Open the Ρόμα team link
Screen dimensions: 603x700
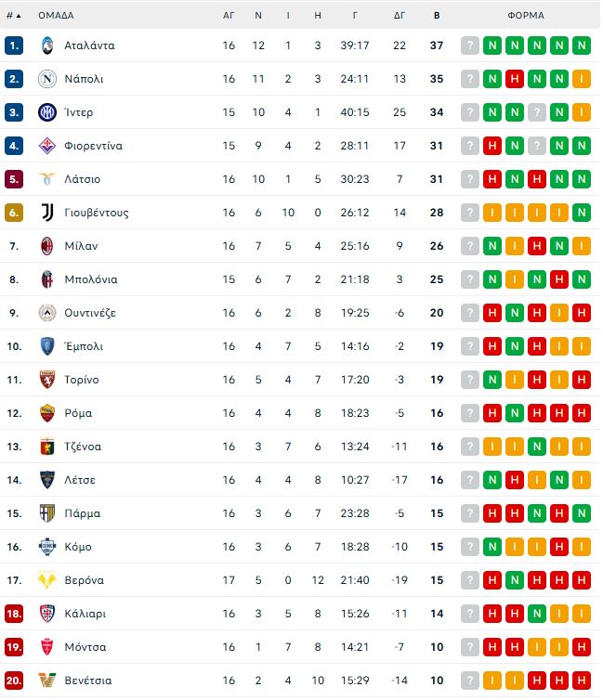pyautogui.click(x=79, y=413)
